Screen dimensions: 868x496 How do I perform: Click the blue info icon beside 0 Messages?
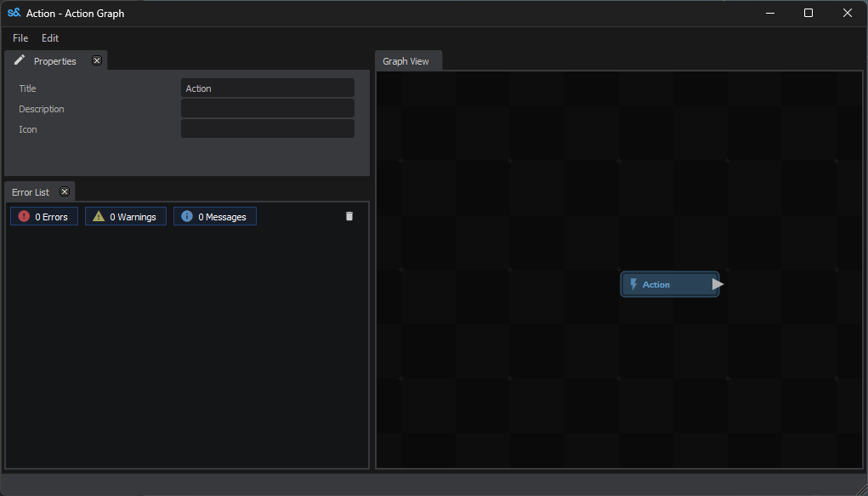pos(186,216)
